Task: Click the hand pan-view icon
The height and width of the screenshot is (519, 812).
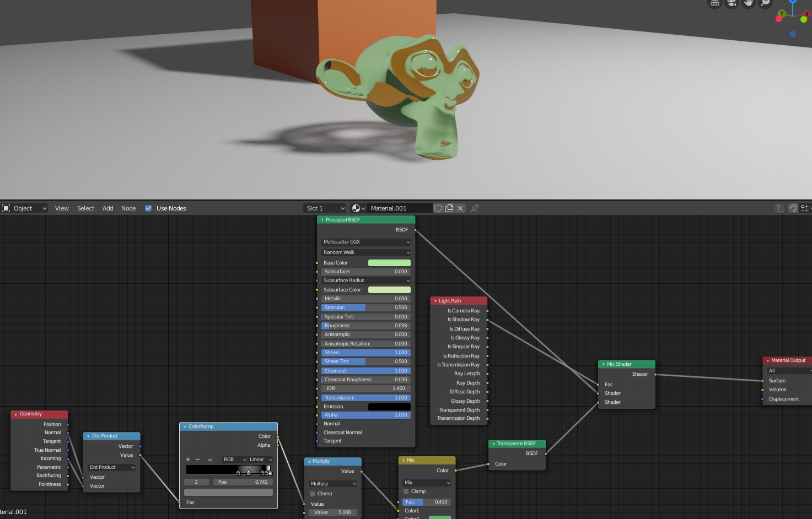Action: coord(748,3)
